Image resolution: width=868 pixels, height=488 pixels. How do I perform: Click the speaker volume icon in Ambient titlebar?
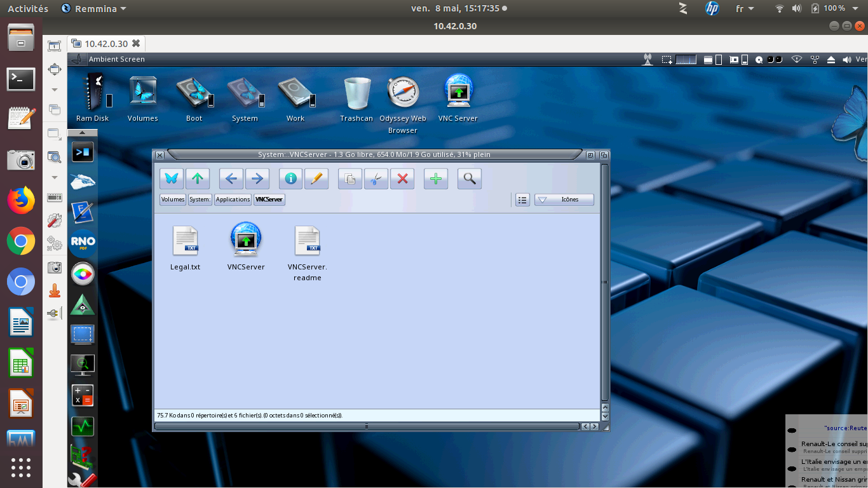click(846, 59)
